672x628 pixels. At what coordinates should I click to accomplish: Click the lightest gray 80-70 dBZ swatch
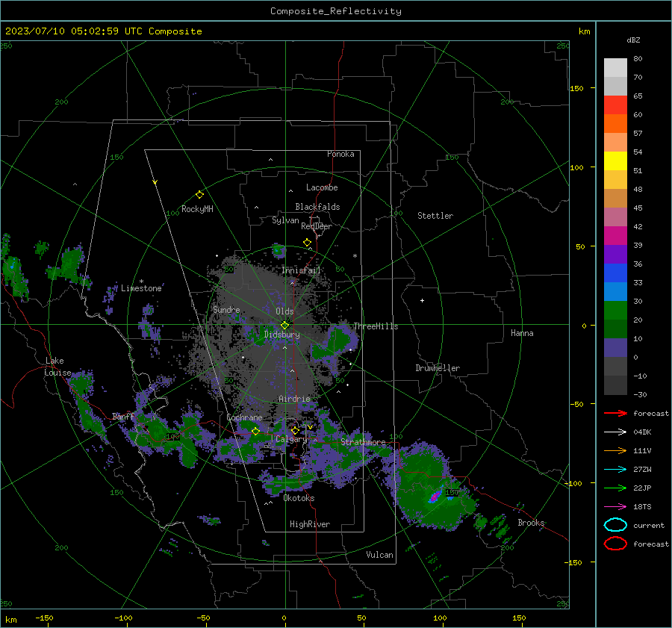coord(615,68)
